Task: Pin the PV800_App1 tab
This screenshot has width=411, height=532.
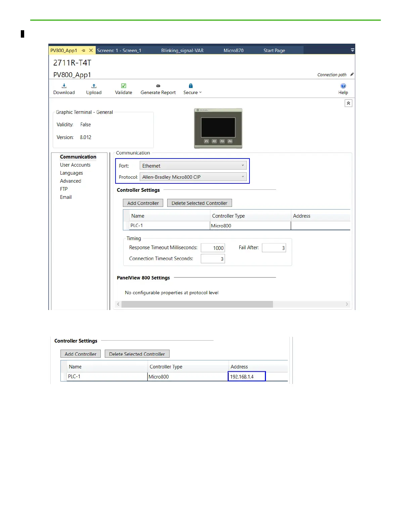Action: click(84, 50)
